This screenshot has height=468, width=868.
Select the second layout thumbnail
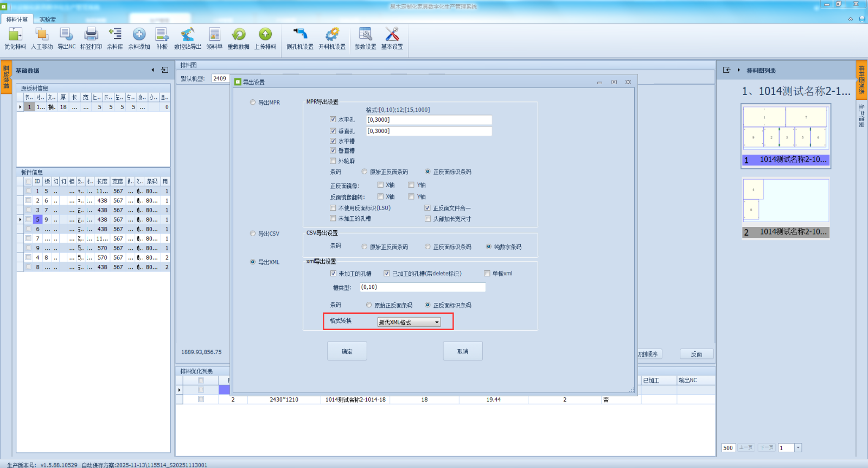tap(786, 202)
